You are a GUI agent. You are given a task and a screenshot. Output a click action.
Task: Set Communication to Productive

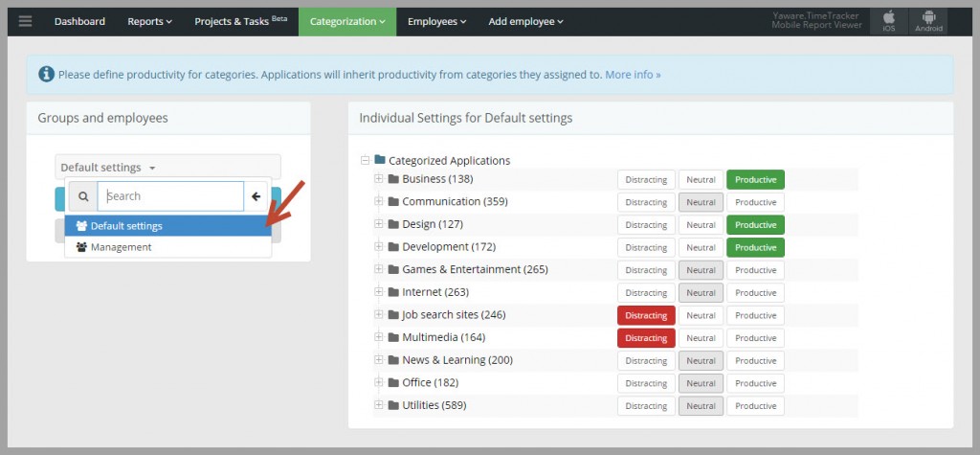click(x=756, y=202)
